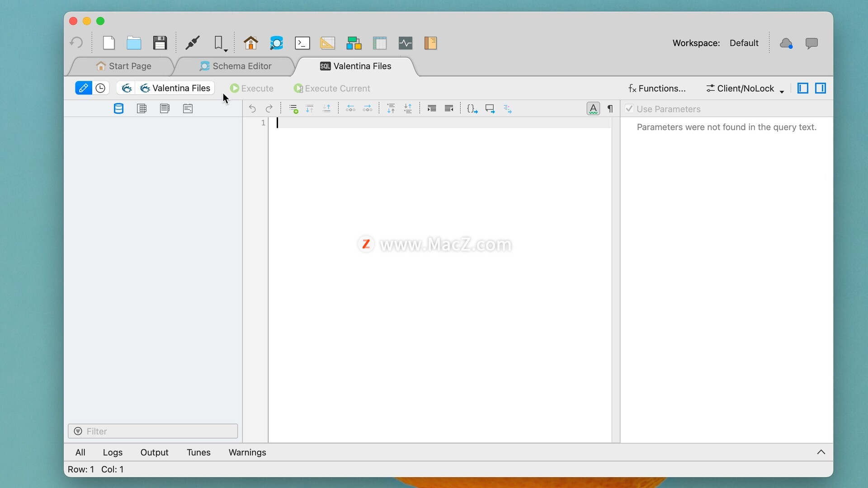Show the tables grid view in sidebar
This screenshot has height=488, width=868.
point(142,108)
